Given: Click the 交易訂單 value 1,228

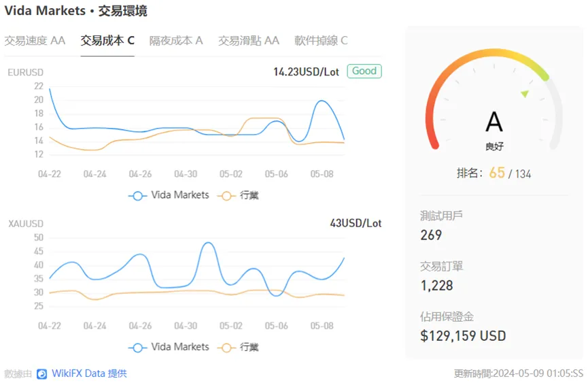Looking at the screenshot, I should click(x=436, y=286).
